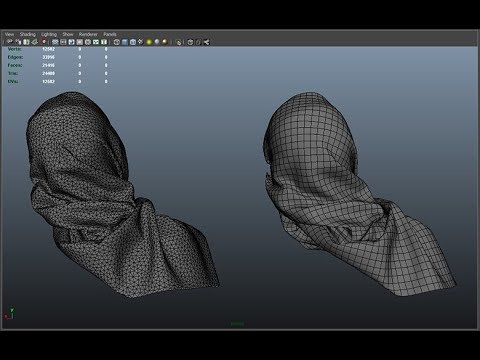480x360 pixels.
Task: Click the Verts label in heads-up display
Action: coord(14,49)
